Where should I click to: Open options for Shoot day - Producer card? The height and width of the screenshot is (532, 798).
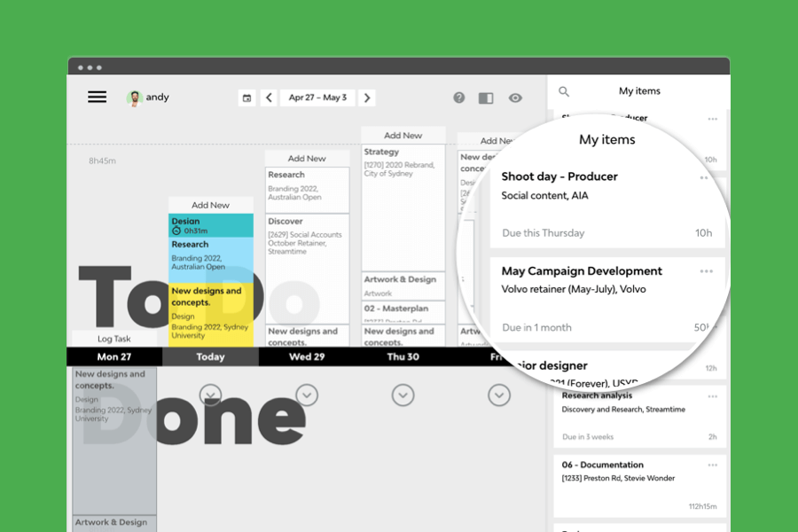pos(704,177)
